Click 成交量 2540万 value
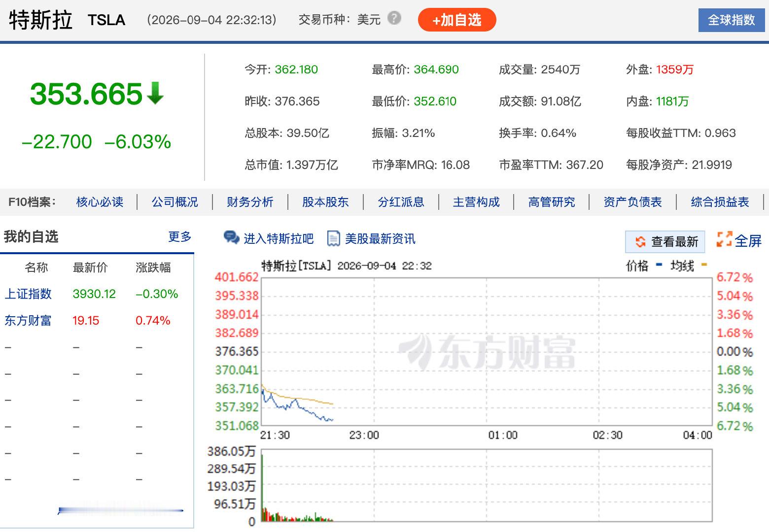 (560, 69)
